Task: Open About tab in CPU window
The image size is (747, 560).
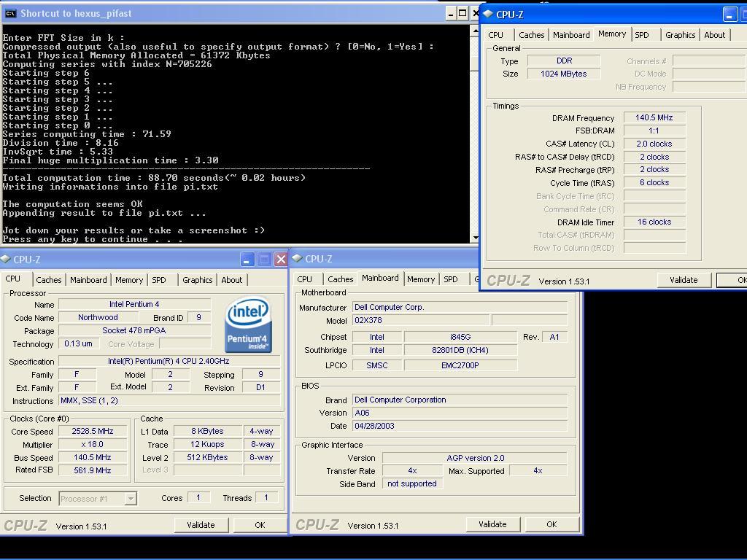Action: [231, 280]
